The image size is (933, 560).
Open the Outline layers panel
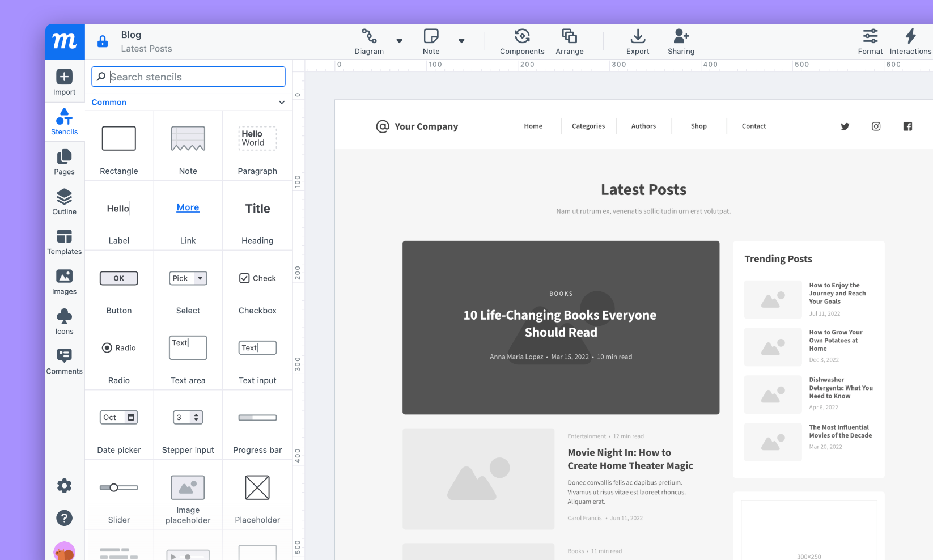(x=64, y=197)
